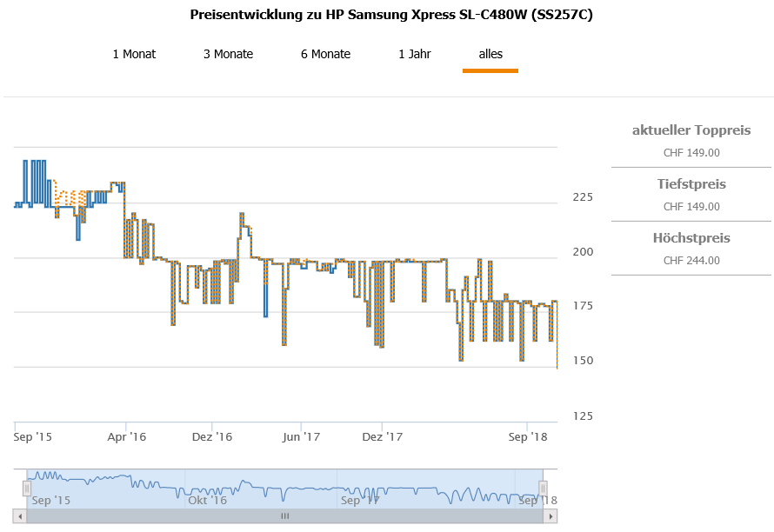Click the 225 value on the price axis
Image resolution: width=774 pixels, height=532 pixels.
582,197
